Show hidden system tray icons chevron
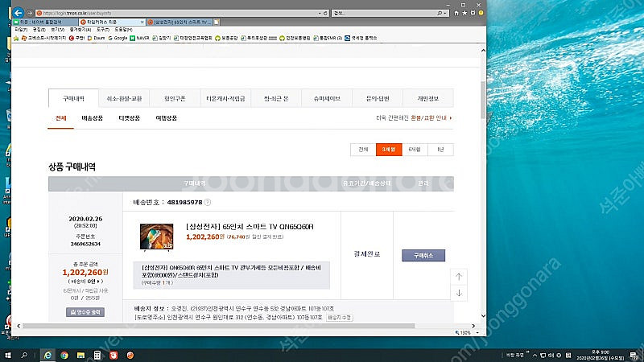Image resolution: width=644 pixels, height=362 pixels. (x=535, y=355)
